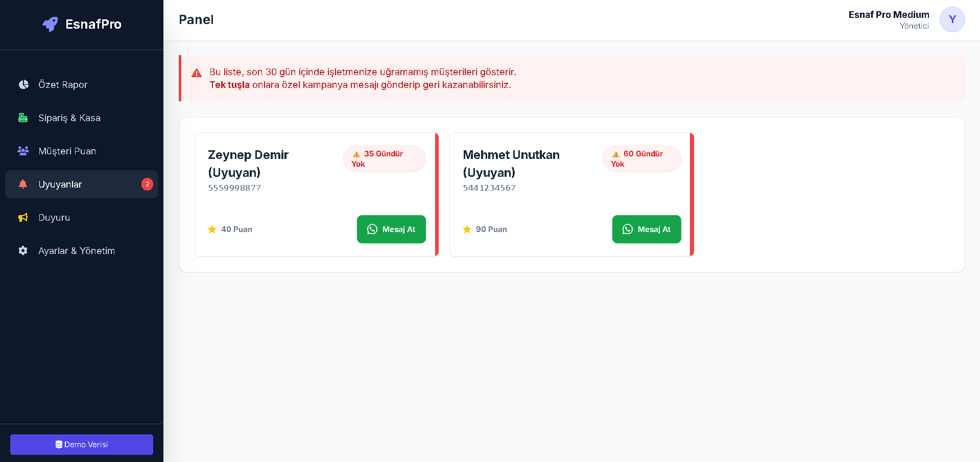Click the red notification badge on Uyuyanlar
980x462 pixels.
click(147, 184)
